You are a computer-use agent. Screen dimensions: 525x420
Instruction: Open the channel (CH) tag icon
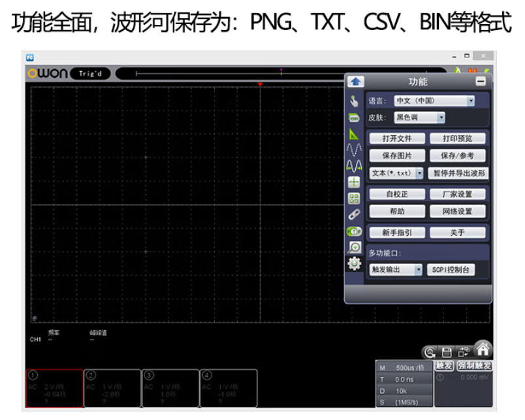pyautogui.click(x=354, y=118)
